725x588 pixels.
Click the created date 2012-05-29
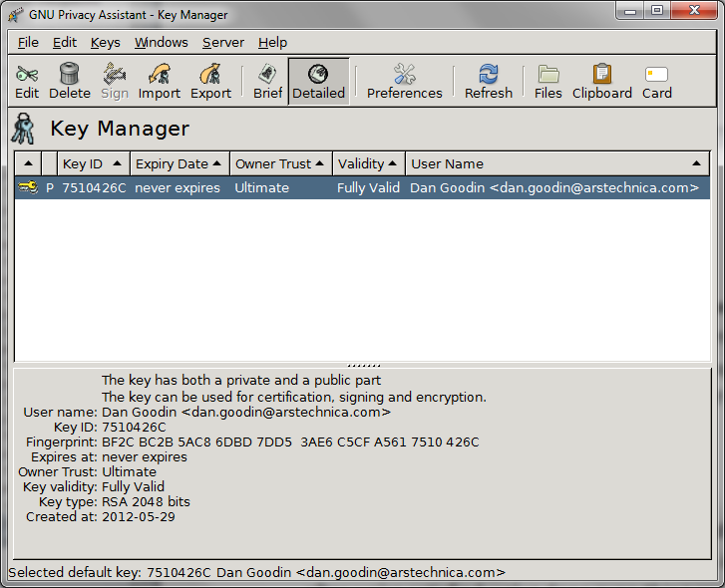pyautogui.click(x=139, y=516)
